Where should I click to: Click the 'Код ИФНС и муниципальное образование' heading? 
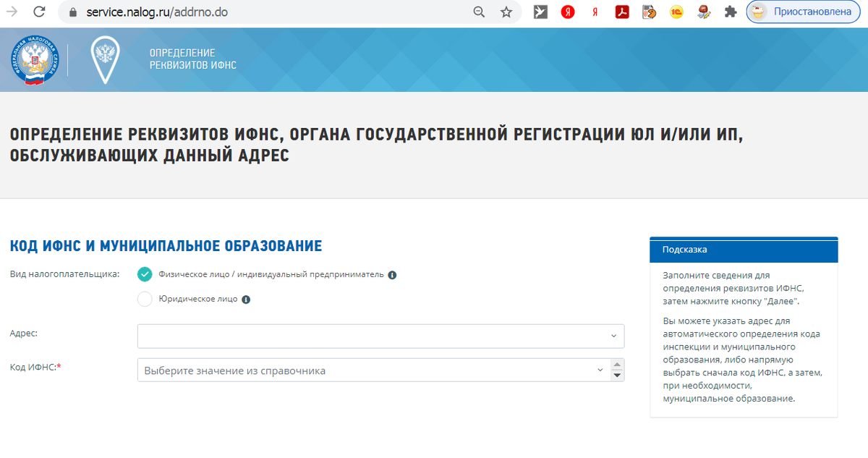pos(166,246)
